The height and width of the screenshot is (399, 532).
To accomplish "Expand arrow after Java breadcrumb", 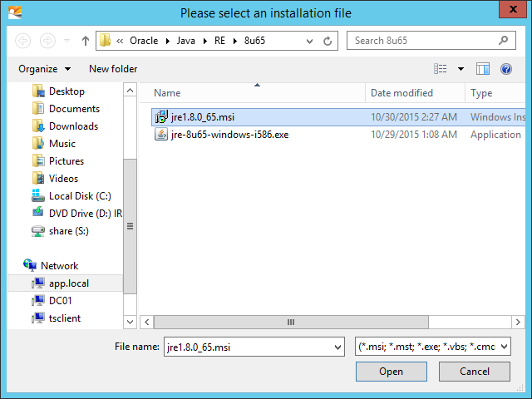I will click(205, 41).
